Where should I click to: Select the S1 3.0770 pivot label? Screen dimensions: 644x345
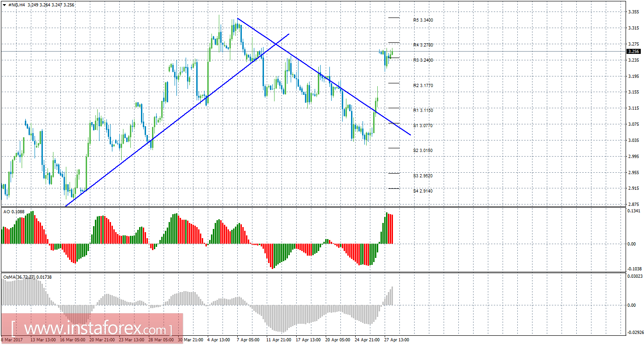coord(423,125)
